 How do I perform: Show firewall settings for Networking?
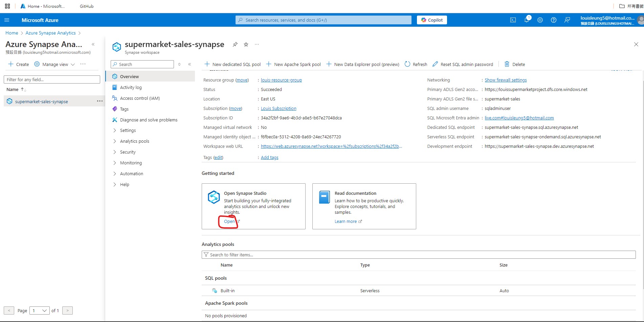coord(506,80)
